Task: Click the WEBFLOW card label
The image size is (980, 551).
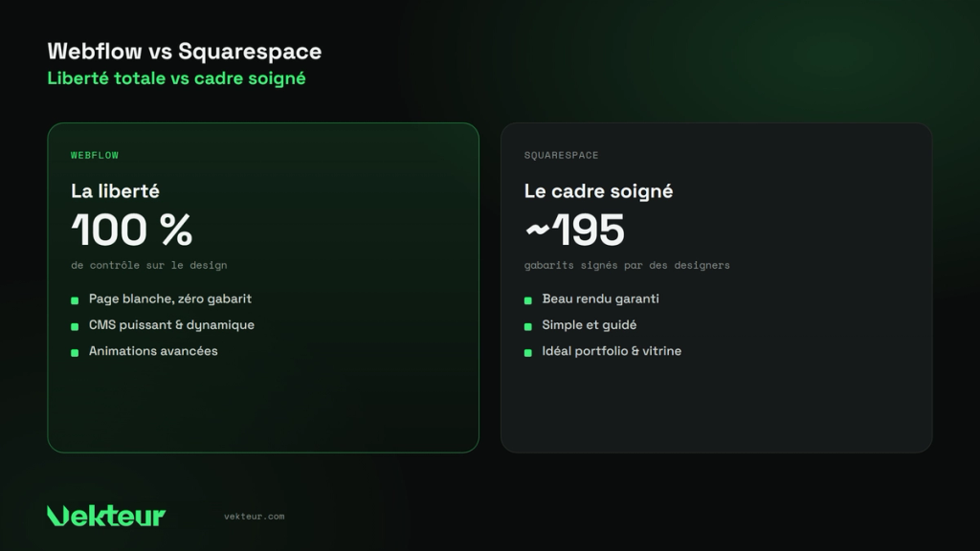Action: 95,155
